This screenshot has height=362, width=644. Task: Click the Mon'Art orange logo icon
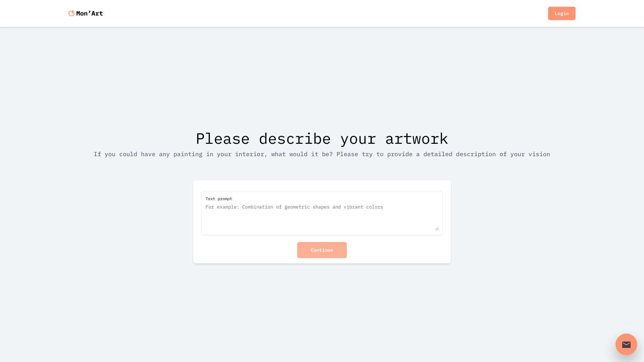pos(71,13)
